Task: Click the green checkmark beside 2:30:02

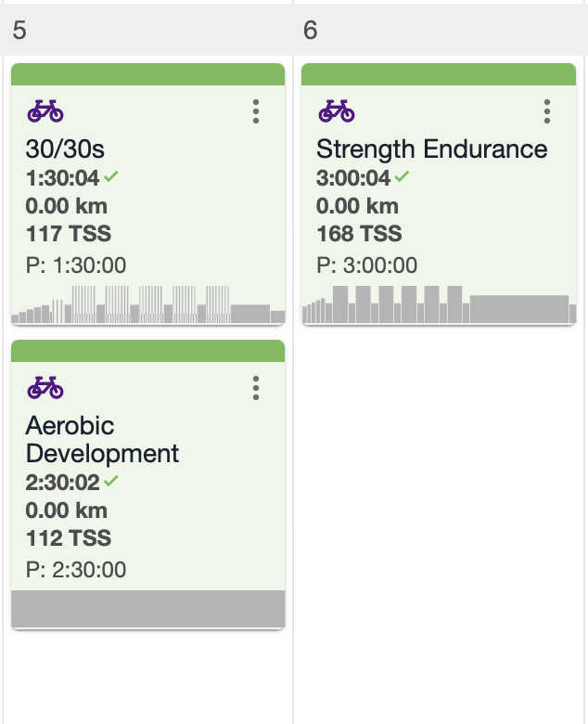Action: 111,481
